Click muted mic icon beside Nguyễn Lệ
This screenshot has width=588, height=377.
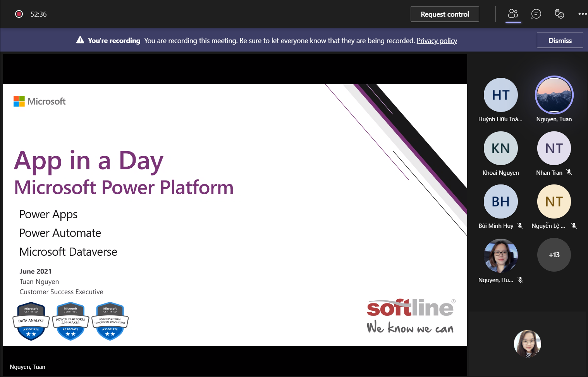(x=574, y=226)
